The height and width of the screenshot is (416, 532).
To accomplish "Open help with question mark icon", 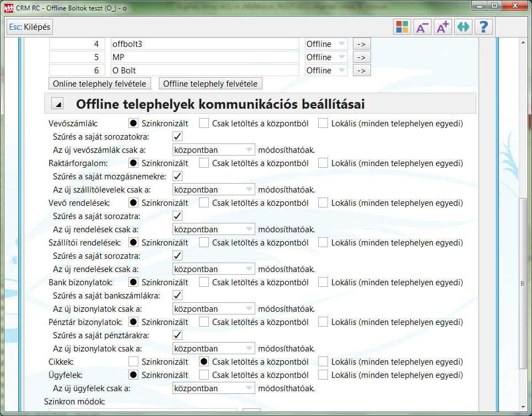I will (x=483, y=27).
